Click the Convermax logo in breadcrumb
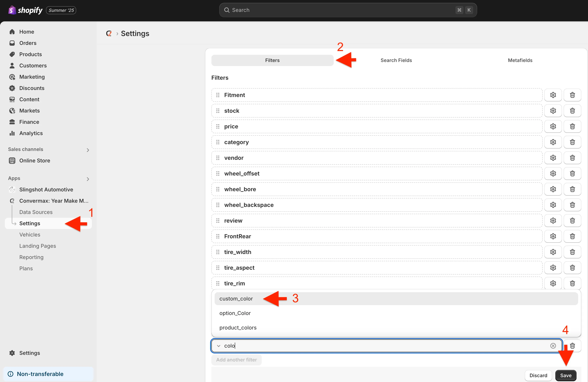 pos(109,34)
